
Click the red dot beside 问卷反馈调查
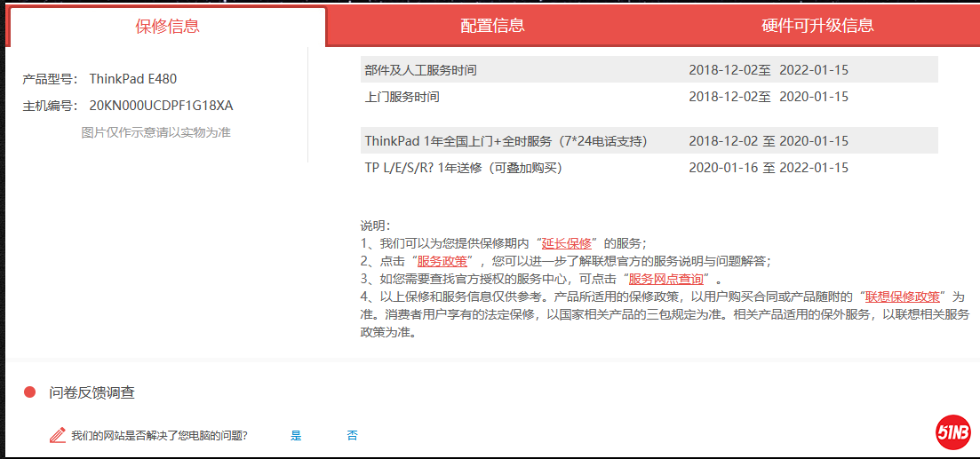[x=29, y=392]
